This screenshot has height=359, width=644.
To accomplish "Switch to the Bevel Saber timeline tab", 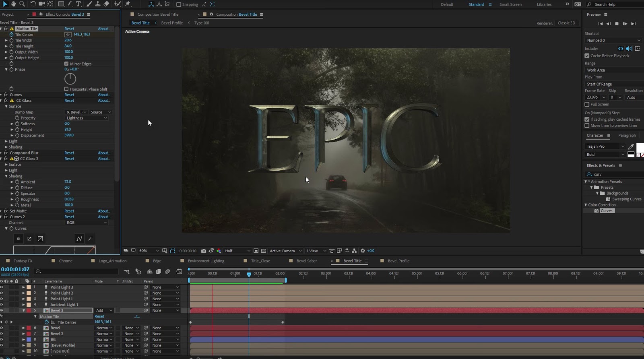I will (306, 261).
